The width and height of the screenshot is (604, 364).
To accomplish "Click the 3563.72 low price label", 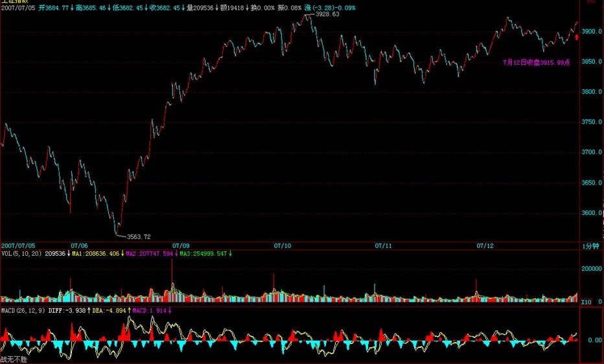I will point(139,237).
